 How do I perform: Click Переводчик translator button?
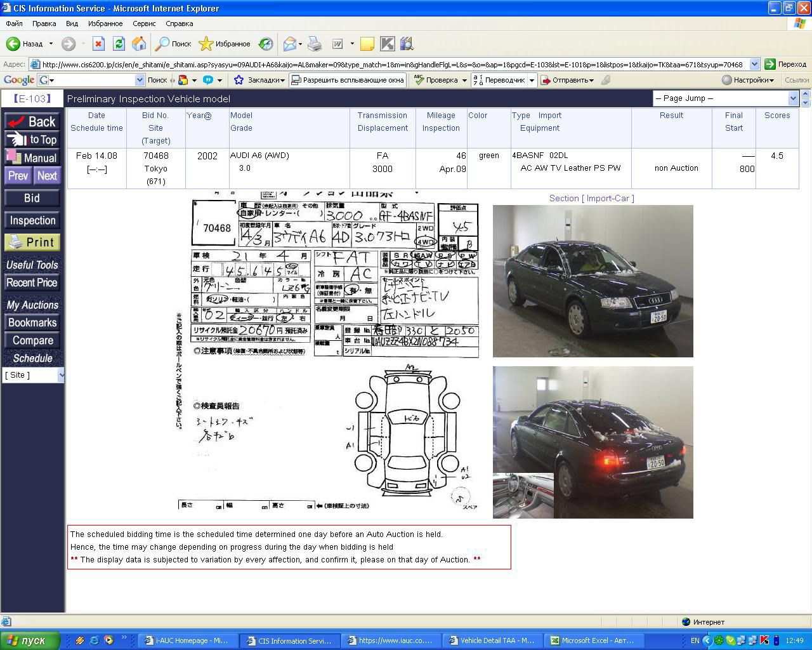click(x=500, y=80)
